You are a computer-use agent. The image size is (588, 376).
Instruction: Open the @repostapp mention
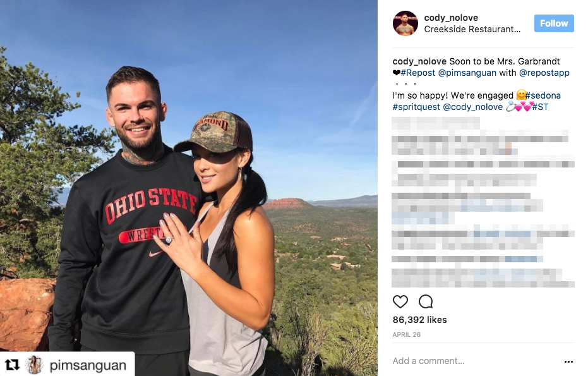tap(544, 73)
